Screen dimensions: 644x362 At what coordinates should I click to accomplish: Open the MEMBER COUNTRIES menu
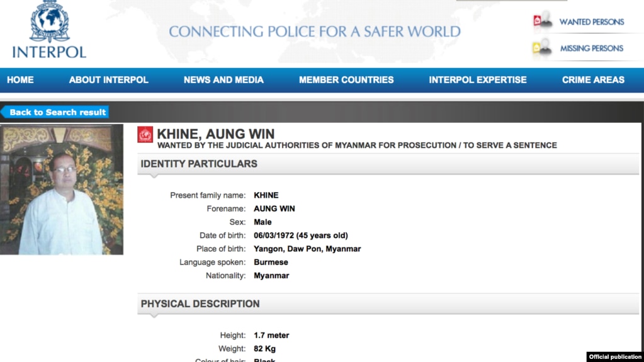346,80
